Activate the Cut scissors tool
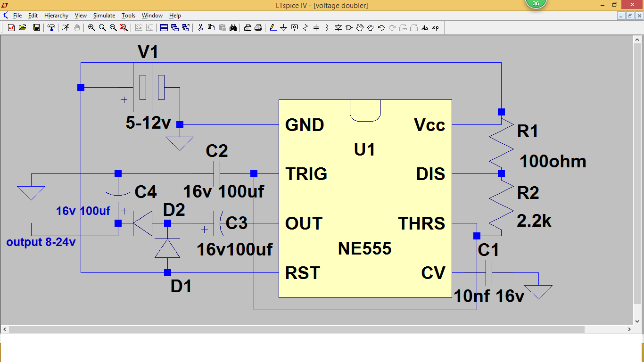644x362 pixels. coord(199,28)
